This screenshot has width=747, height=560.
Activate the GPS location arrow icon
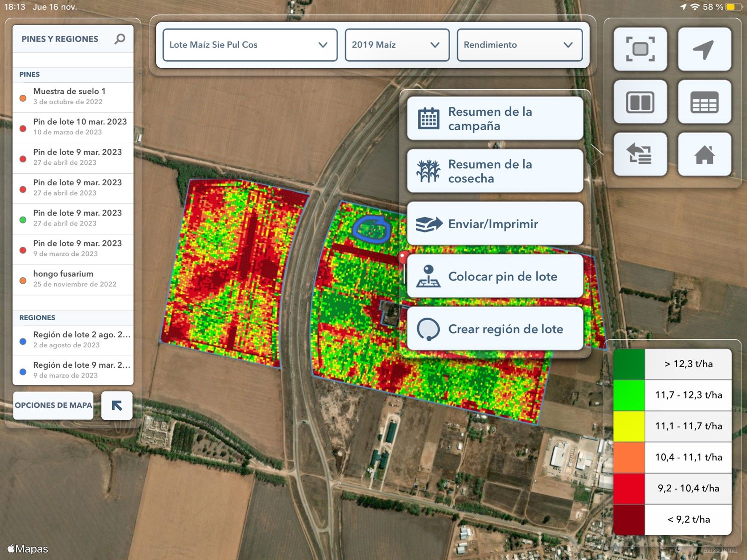(705, 49)
